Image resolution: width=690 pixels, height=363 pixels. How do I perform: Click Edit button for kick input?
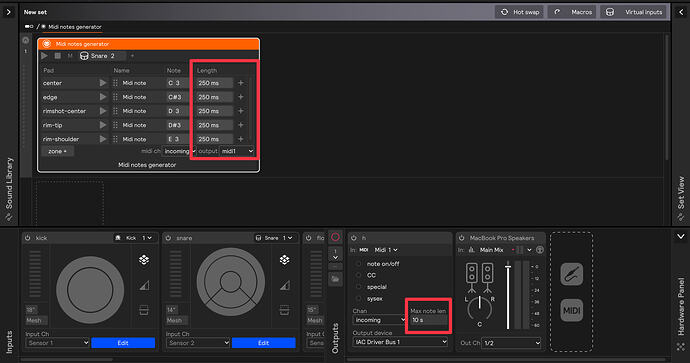coord(123,343)
